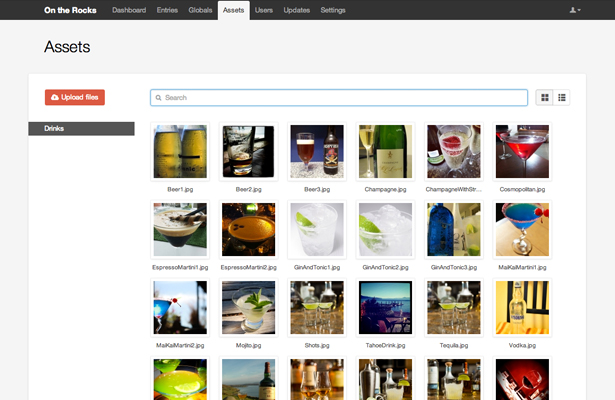Select the Beer2.jpg thumbnail

coord(249,151)
